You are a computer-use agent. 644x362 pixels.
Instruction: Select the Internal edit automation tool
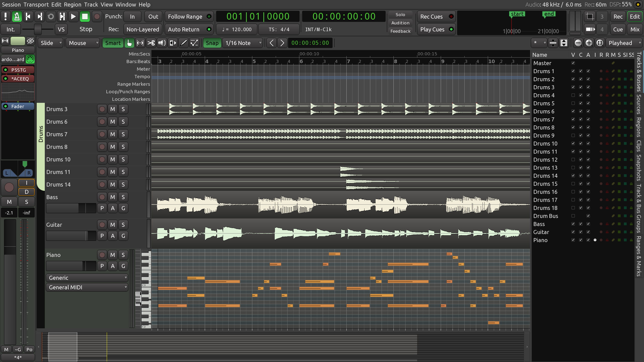(194, 43)
